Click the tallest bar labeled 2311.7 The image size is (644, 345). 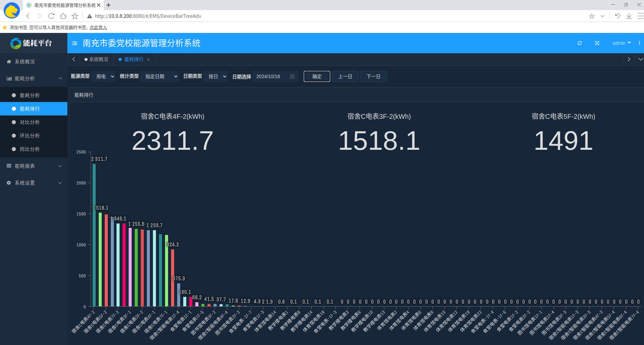94,235
